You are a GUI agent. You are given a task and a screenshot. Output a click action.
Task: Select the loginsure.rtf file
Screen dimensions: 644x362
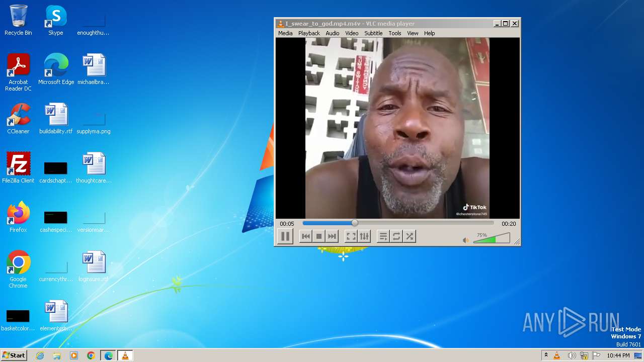(94, 266)
